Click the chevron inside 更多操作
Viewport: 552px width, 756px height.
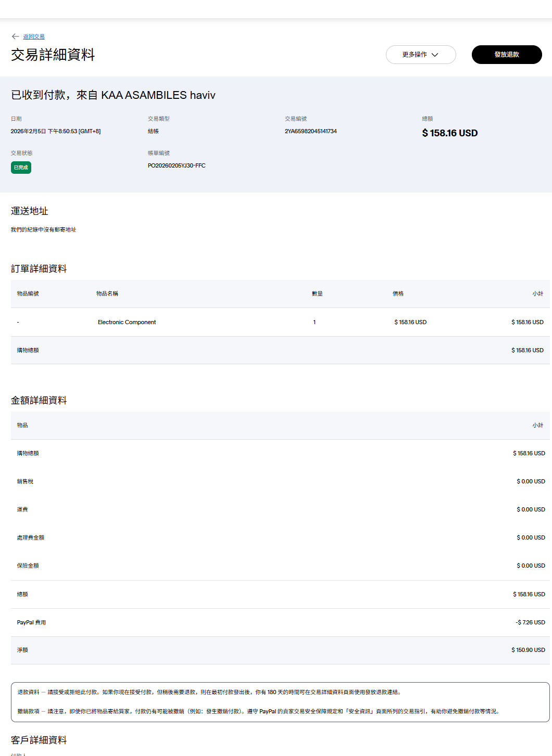pyautogui.click(x=435, y=55)
